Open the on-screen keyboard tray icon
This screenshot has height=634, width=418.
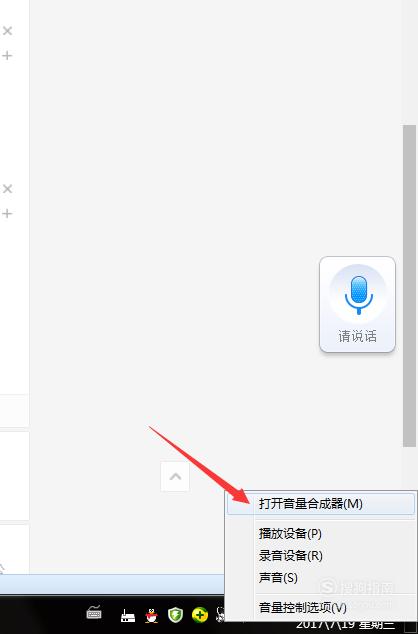click(94, 613)
